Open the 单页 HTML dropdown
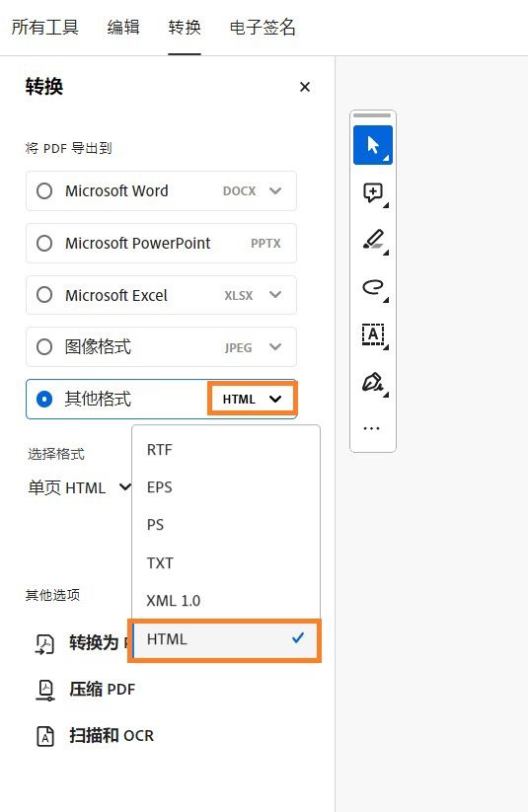The image size is (528, 812). (79, 487)
